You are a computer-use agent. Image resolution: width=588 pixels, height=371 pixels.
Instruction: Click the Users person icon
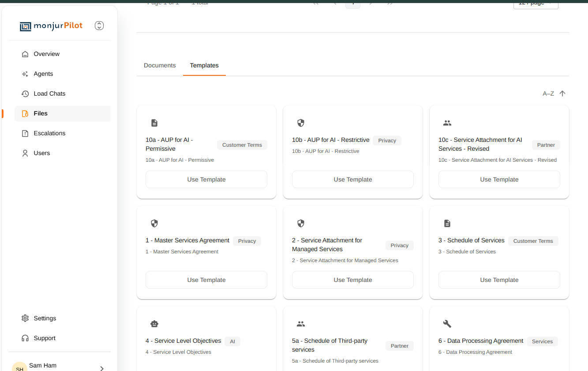(25, 153)
